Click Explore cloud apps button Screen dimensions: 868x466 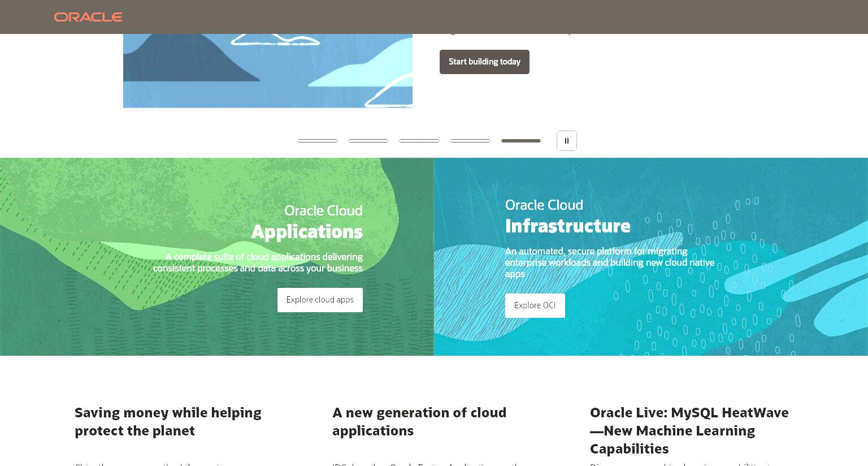coord(320,300)
